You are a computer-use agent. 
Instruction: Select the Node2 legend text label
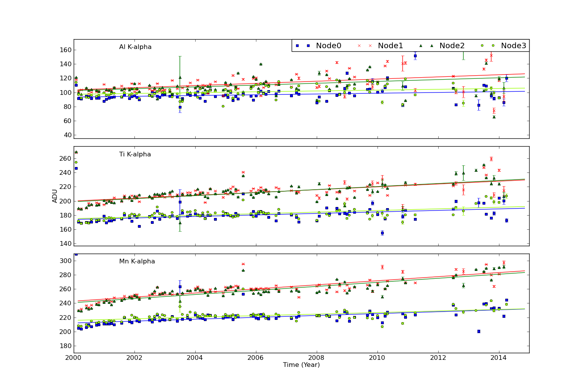pyautogui.click(x=452, y=45)
